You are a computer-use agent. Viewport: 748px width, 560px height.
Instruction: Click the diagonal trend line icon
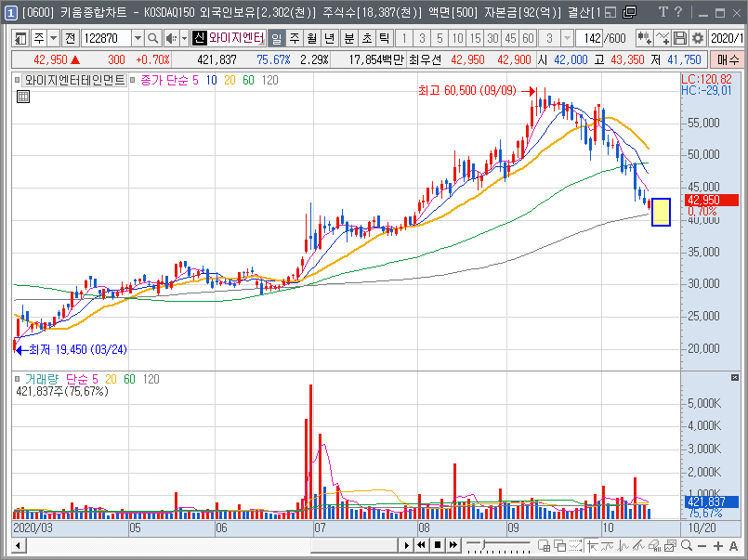(x=638, y=545)
